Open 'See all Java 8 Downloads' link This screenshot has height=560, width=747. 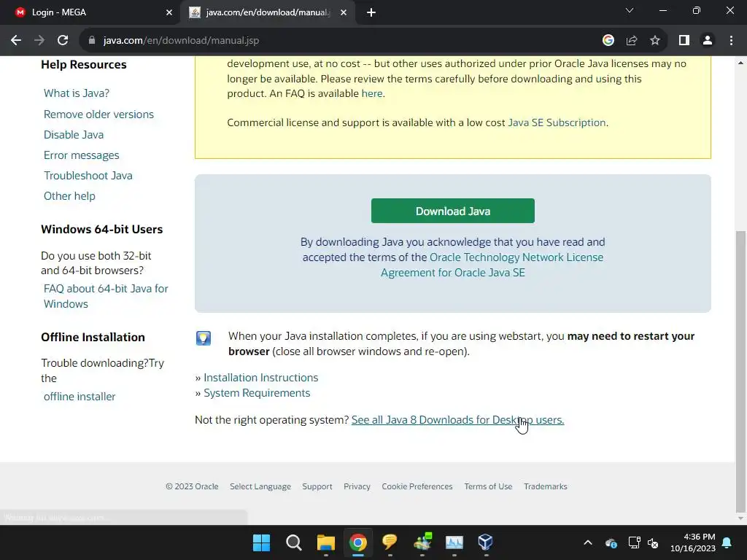click(x=457, y=420)
